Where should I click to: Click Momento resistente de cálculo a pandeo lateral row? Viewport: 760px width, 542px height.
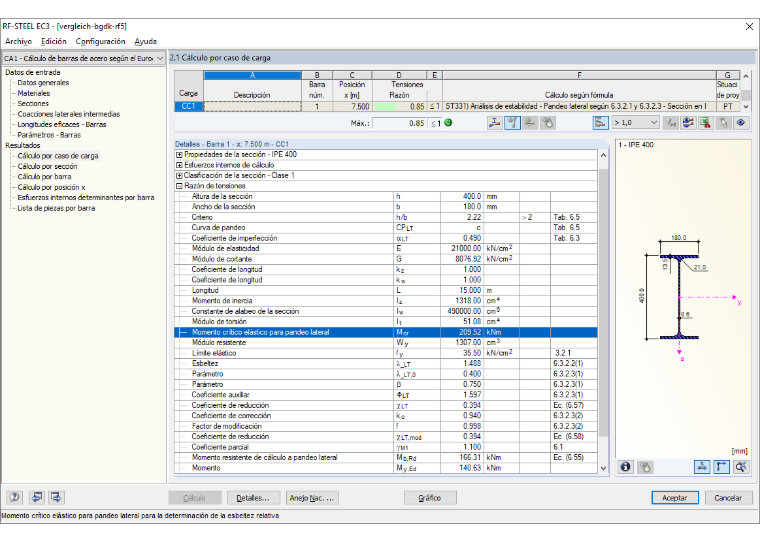click(386, 458)
